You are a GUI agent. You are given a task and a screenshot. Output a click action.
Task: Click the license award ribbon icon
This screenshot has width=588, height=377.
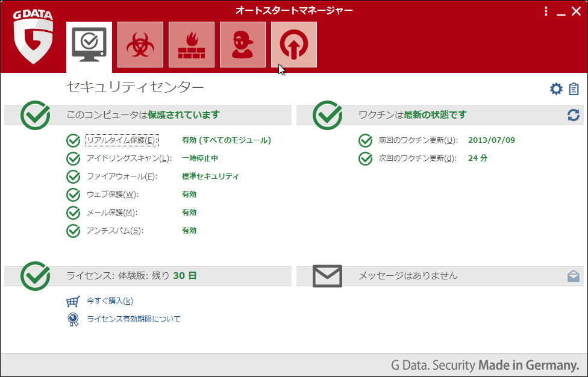click(73, 319)
